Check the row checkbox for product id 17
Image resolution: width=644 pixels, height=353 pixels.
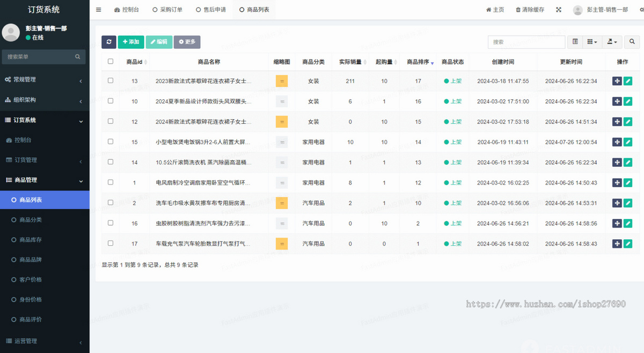(x=111, y=243)
